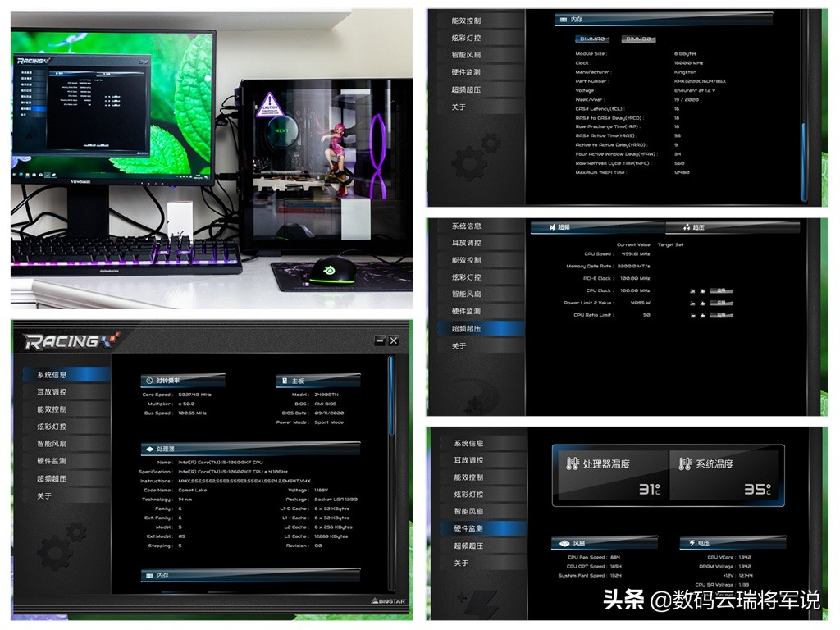Click the 处理器温度 31°C tile
The image size is (840, 630).
(x=612, y=476)
